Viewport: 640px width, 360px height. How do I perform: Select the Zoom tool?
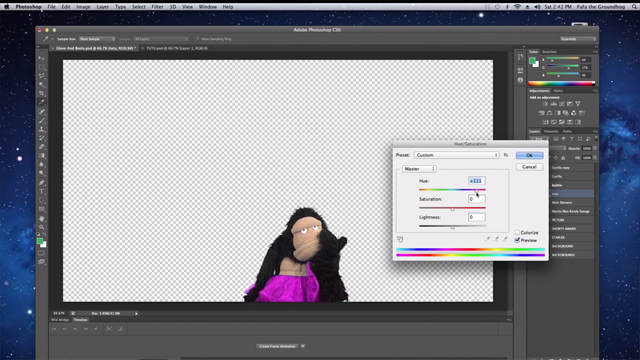[42, 227]
